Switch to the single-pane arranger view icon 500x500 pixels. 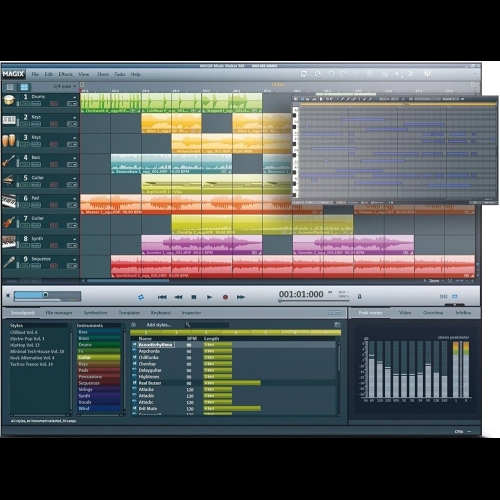pos(10,87)
